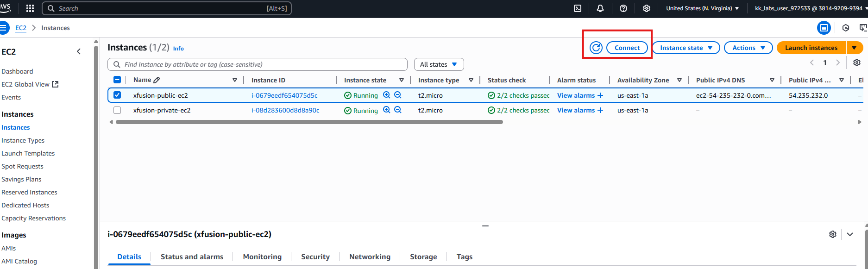Screen dimensions: 868x269
Task: Open table preferences gear icon
Action: [857, 63]
